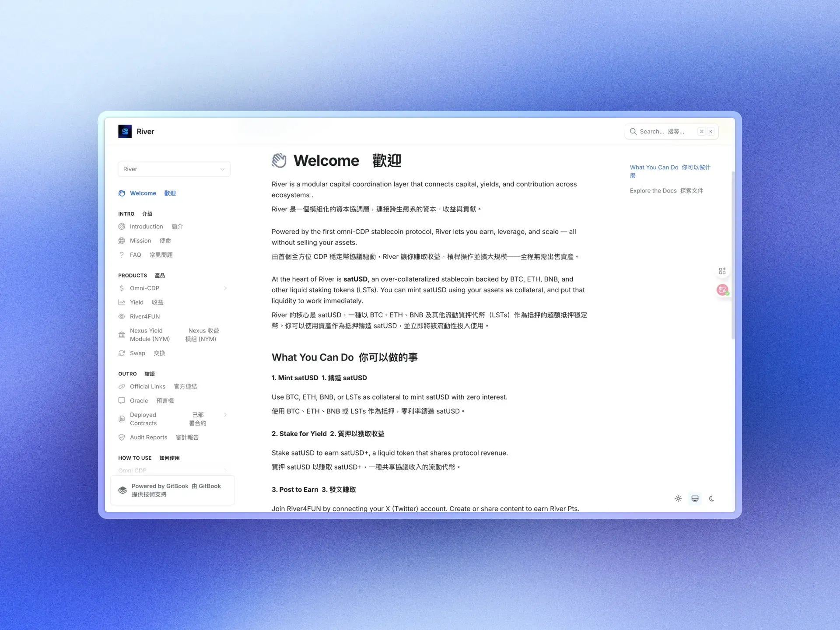Jump to Explore the Docs section
Viewport: 840px width, 630px height.
pos(666,190)
